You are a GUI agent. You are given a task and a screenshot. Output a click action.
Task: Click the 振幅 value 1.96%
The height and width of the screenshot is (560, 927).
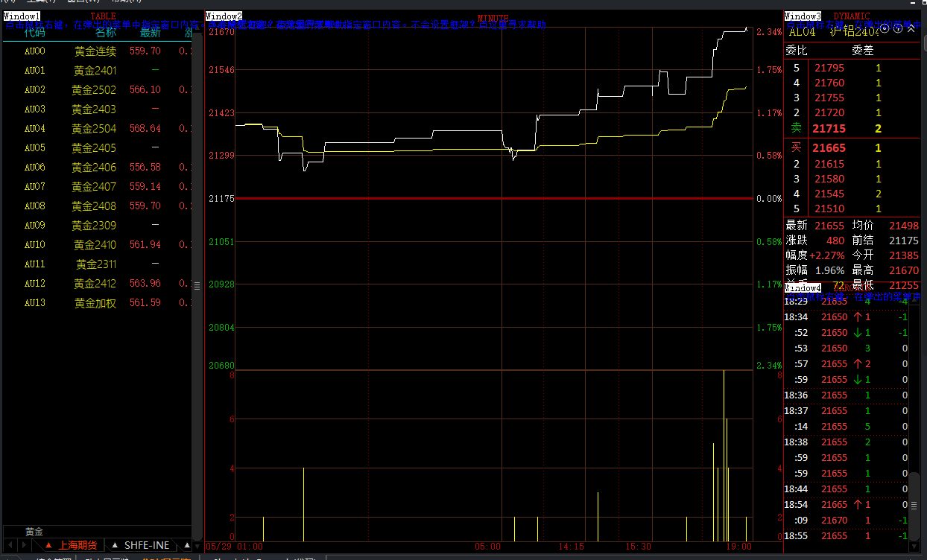pyautogui.click(x=830, y=270)
